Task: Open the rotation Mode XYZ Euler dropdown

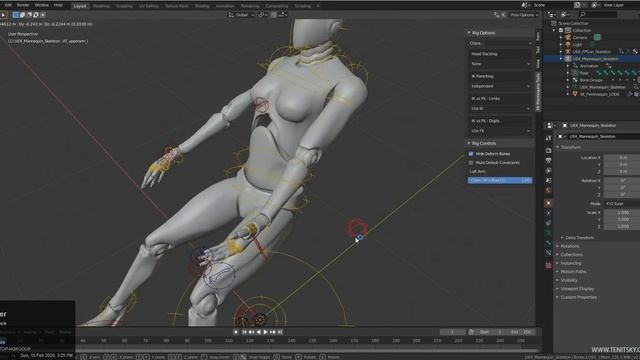Action: pyautogui.click(x=621, y=203)
